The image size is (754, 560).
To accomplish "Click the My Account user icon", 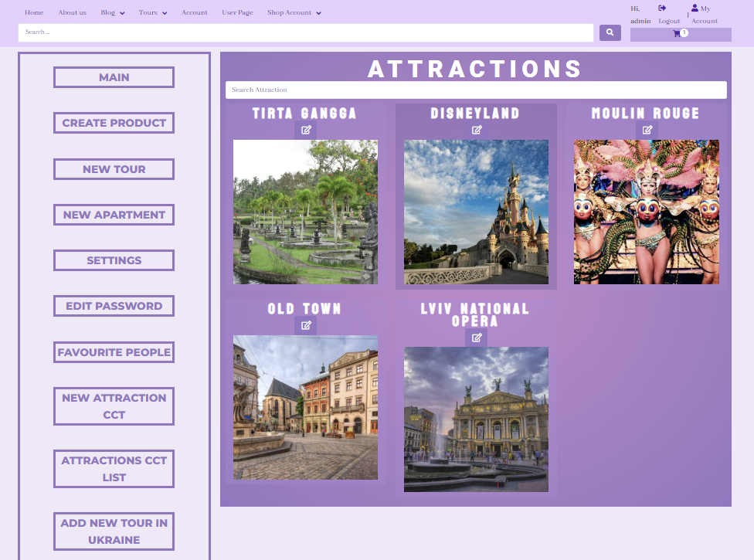I will 695,8.
